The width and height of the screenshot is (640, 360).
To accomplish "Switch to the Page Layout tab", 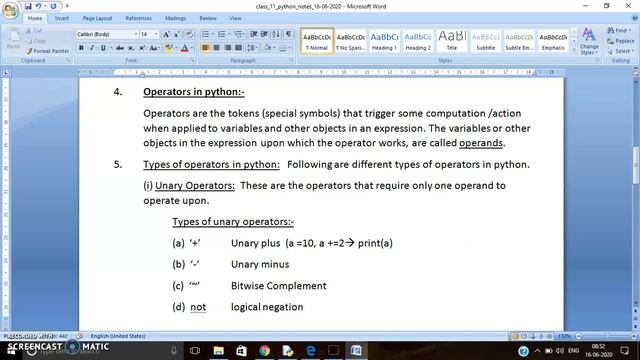I will click(97, 18).
